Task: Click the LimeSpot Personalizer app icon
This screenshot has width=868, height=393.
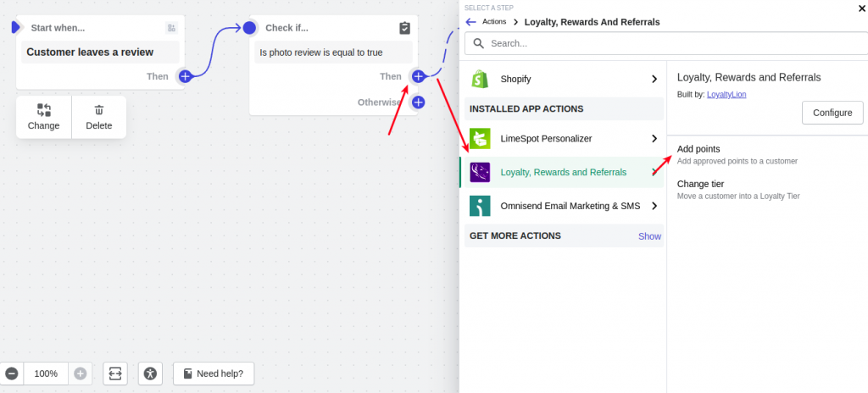Action: 480,138
